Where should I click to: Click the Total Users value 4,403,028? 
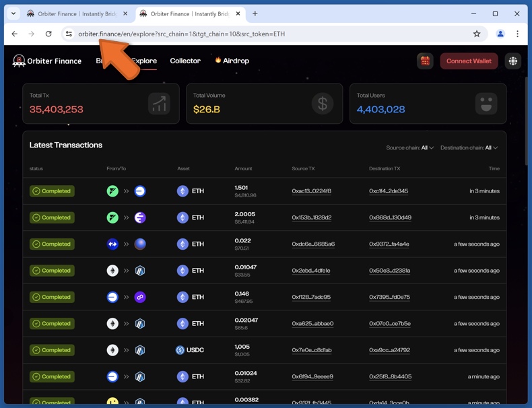pos(380,110)
